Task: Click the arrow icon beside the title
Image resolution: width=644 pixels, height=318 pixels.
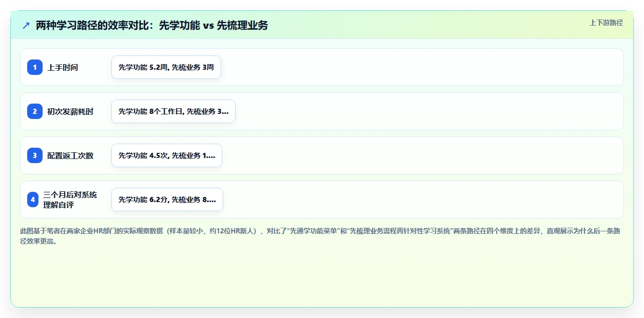Action: (x=26, y=25)
